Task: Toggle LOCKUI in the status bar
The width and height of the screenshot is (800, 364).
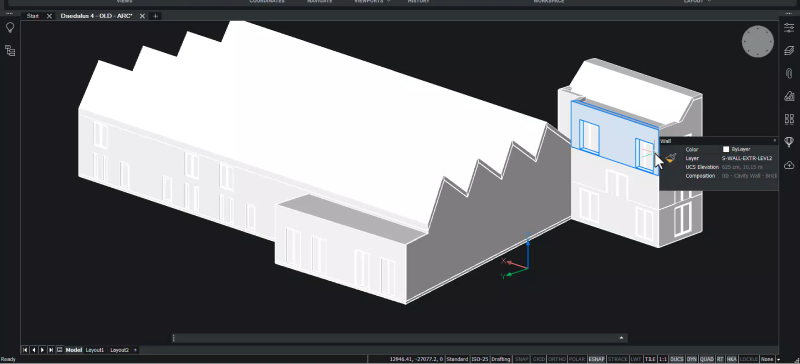Action: tap(748, 359)
